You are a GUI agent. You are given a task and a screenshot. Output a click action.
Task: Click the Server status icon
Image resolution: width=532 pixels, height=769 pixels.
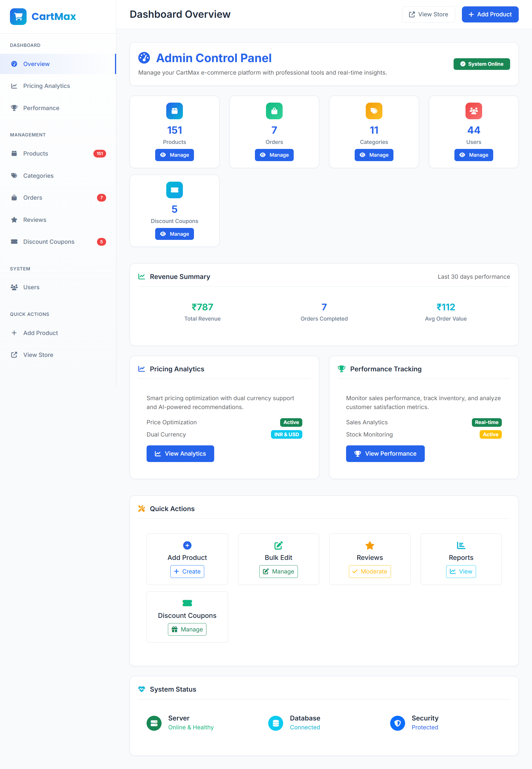click(154, 723)
